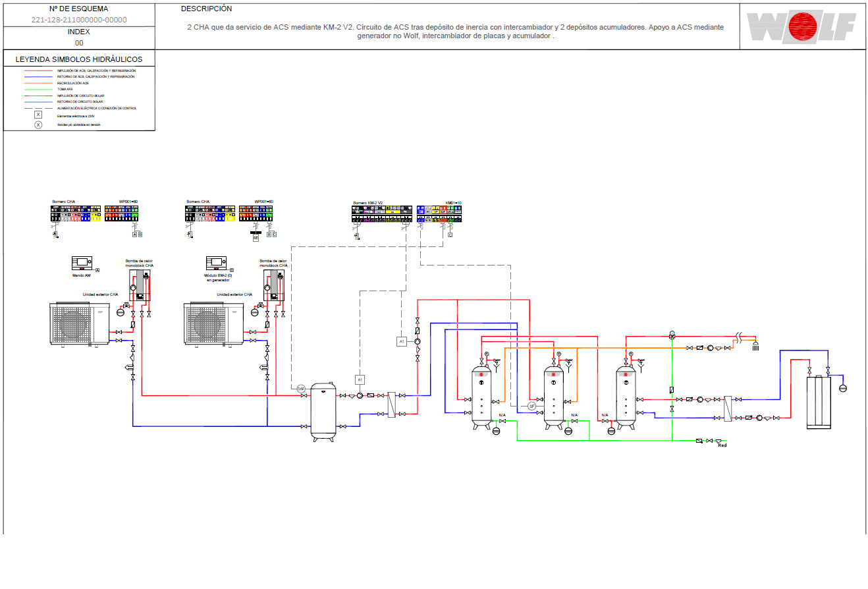
Task: Click the green TOMA AFS legend line
Action: click(38, 90)
